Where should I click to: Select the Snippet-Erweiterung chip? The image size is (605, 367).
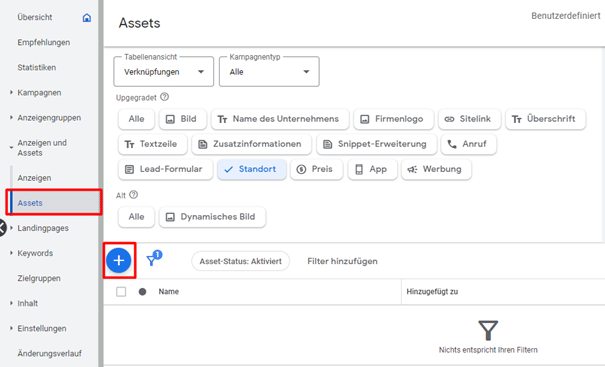tap(377, 144)
